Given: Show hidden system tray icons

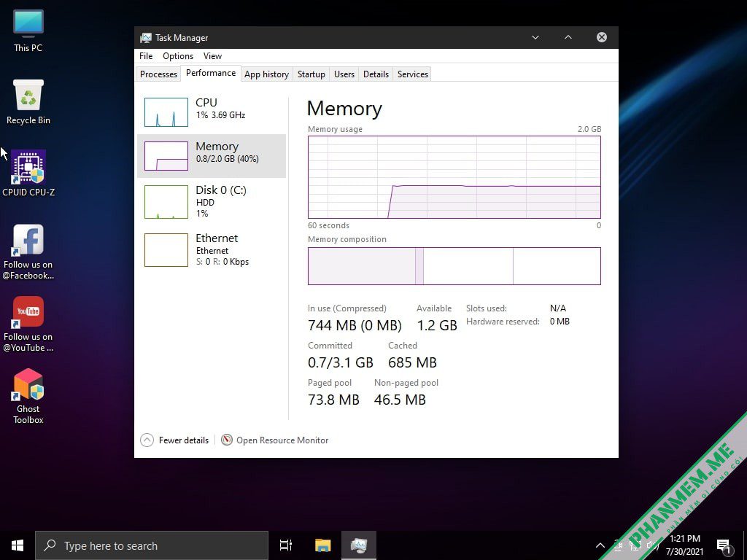Looking at the screenshot, I should click(x=600, y=545).
